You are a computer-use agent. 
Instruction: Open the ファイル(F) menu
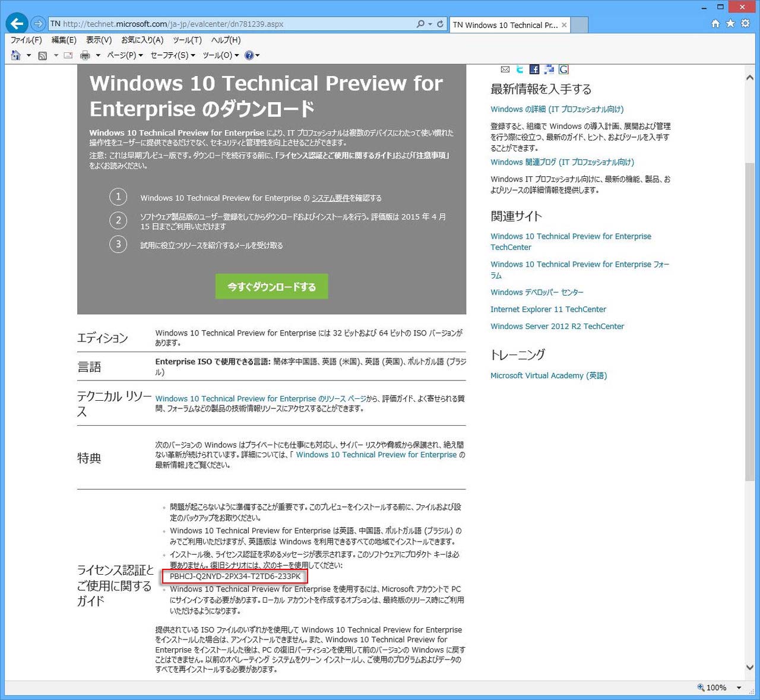coord(26,40)
